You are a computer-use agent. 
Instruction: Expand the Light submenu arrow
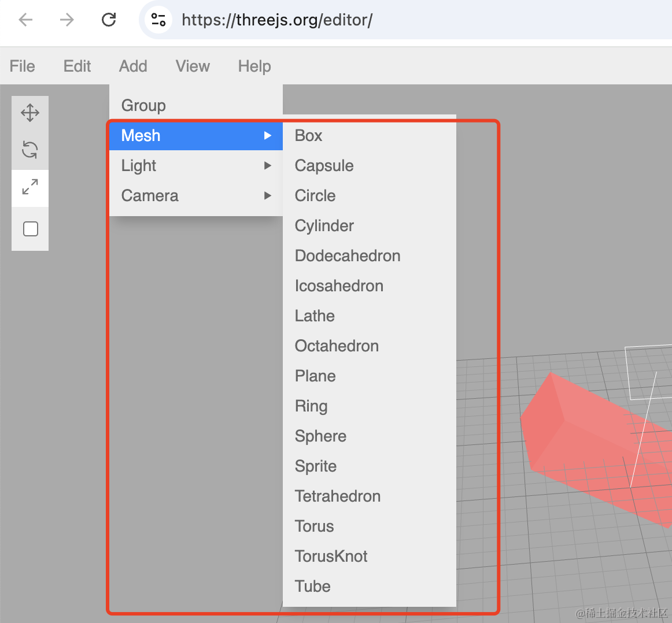coord(268,165)
